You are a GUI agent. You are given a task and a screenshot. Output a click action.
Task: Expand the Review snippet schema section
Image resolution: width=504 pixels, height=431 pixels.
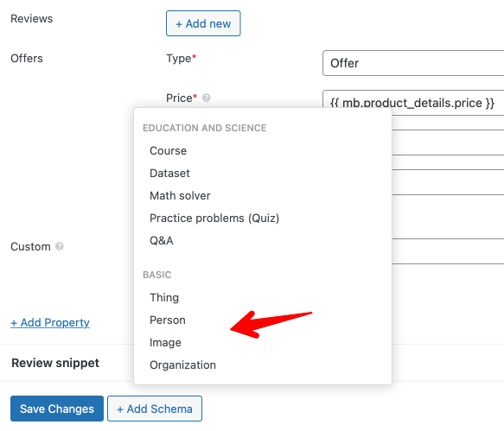point(55,363)
